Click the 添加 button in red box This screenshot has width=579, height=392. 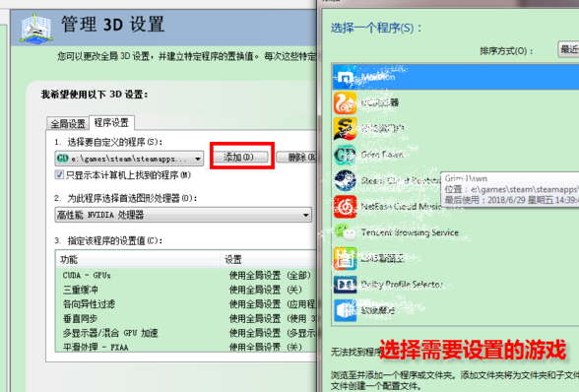coord(239,157)
